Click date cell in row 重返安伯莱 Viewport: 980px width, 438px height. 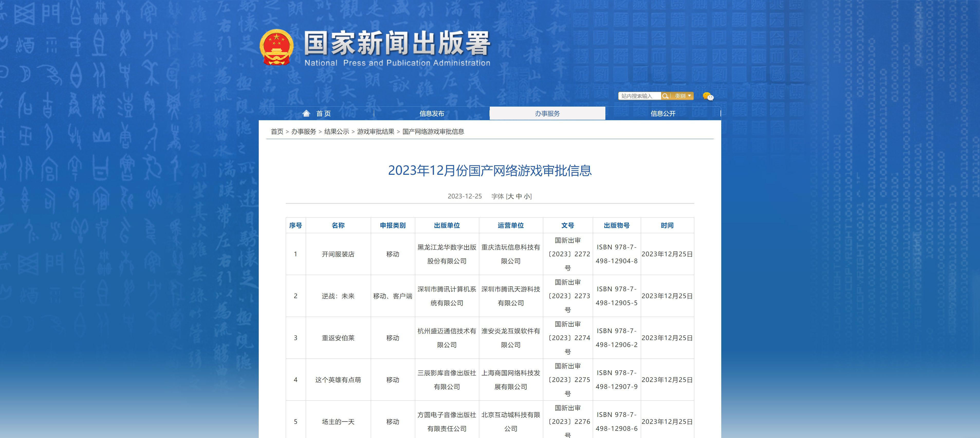(x=667, y=338)
